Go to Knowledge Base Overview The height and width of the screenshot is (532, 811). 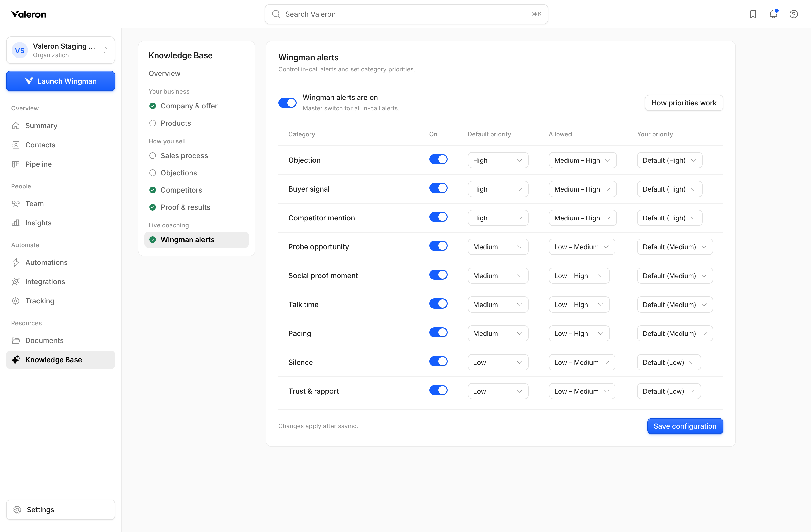tap(164, 73)
